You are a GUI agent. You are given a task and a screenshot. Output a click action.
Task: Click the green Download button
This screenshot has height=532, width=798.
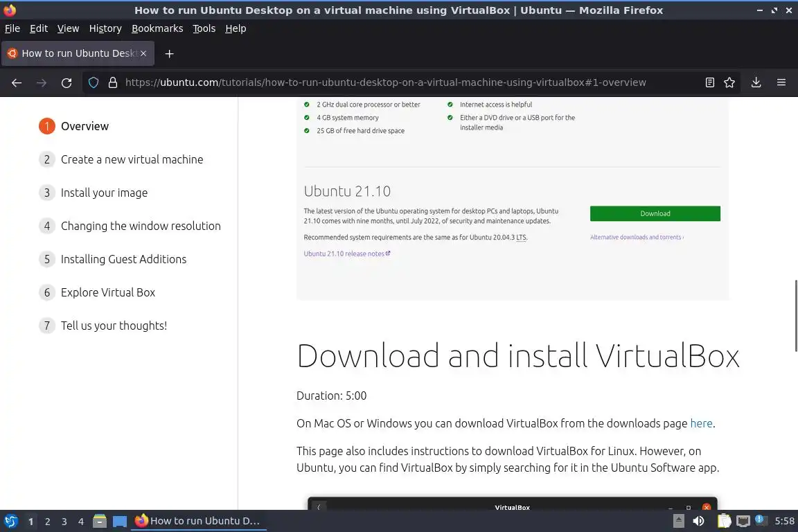click(655, 213)
